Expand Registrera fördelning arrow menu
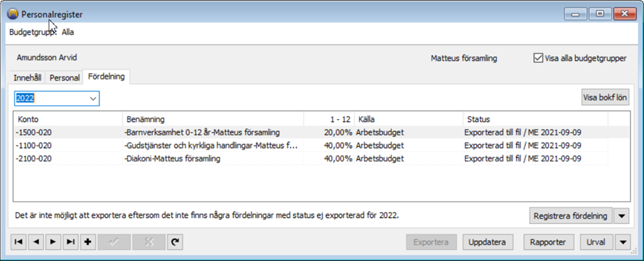Screen dimensions: 644x261 coord(621,216)
